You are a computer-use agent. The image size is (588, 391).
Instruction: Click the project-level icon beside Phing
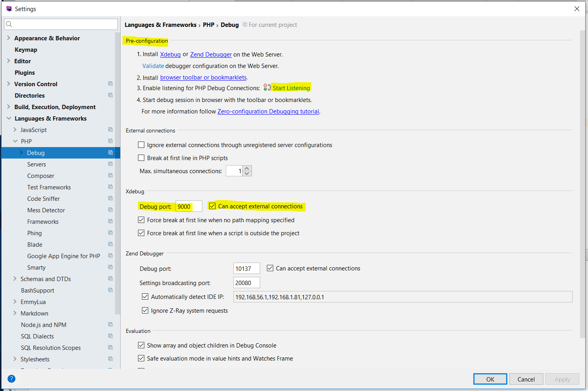point(110,233)
